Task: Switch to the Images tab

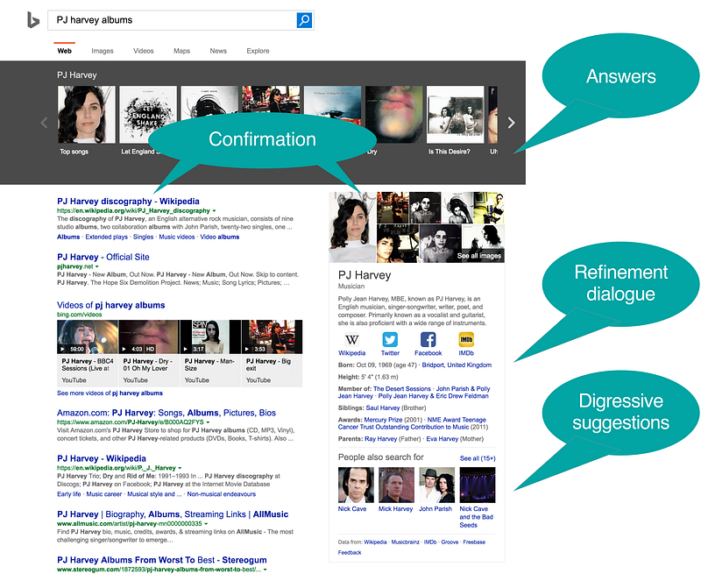Action: click(x=103, y=51)
